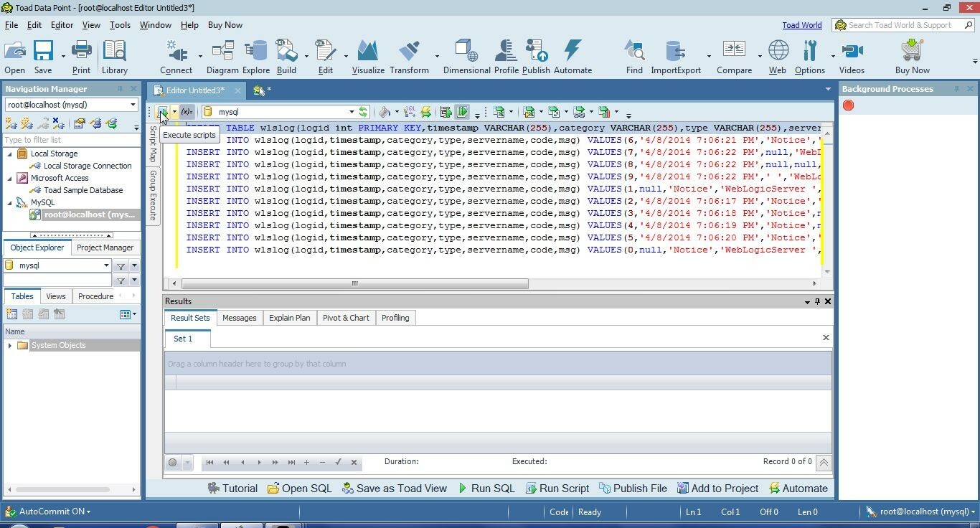This screenshot has height=528, width=980.
Task: Expand the System Objects tree node
Action: [10, 346]
